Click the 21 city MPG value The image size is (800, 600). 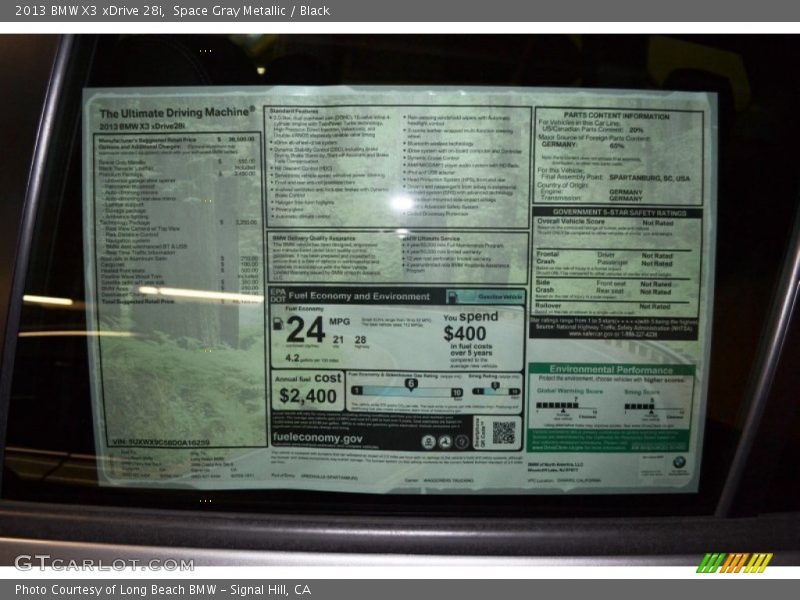tap(338, 340)
